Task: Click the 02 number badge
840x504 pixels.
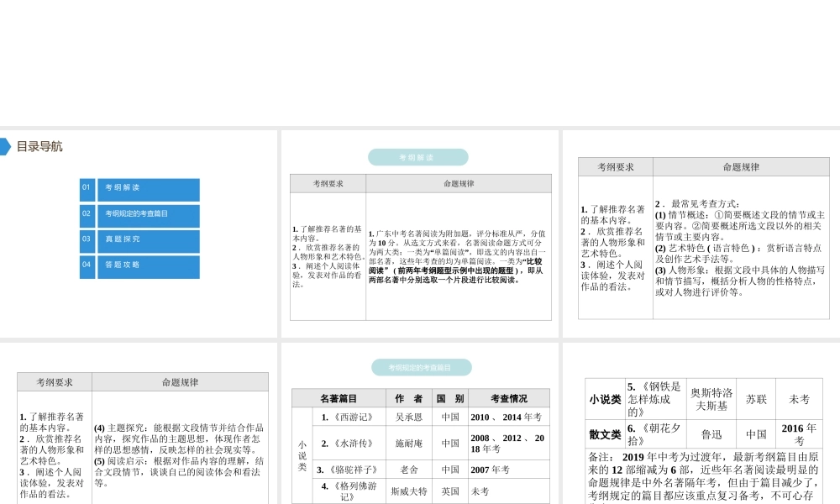Action: (x=87, y=214)
